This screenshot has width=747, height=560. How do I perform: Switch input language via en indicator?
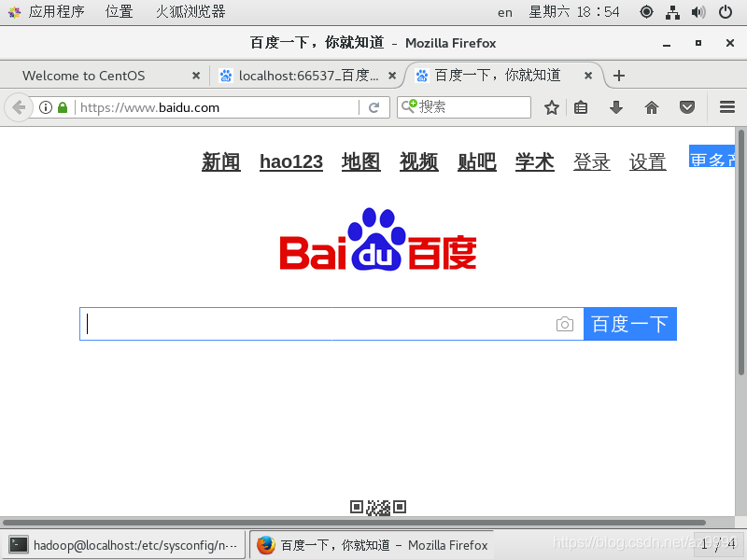[x=505, y=12]
